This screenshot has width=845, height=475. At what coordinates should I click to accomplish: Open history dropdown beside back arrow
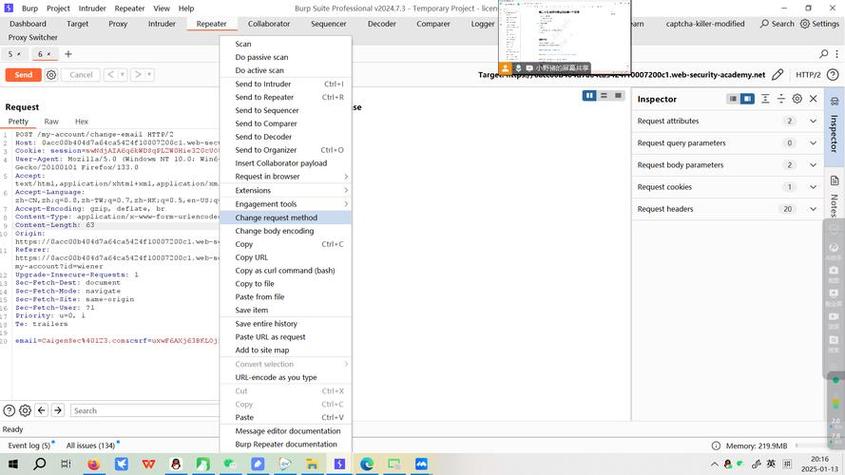[122, 75]
